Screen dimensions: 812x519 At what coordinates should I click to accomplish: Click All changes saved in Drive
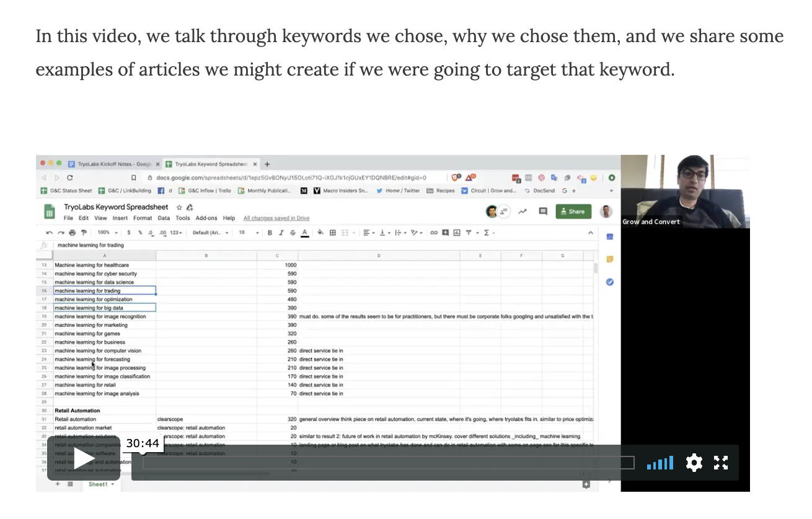[276, 218]
